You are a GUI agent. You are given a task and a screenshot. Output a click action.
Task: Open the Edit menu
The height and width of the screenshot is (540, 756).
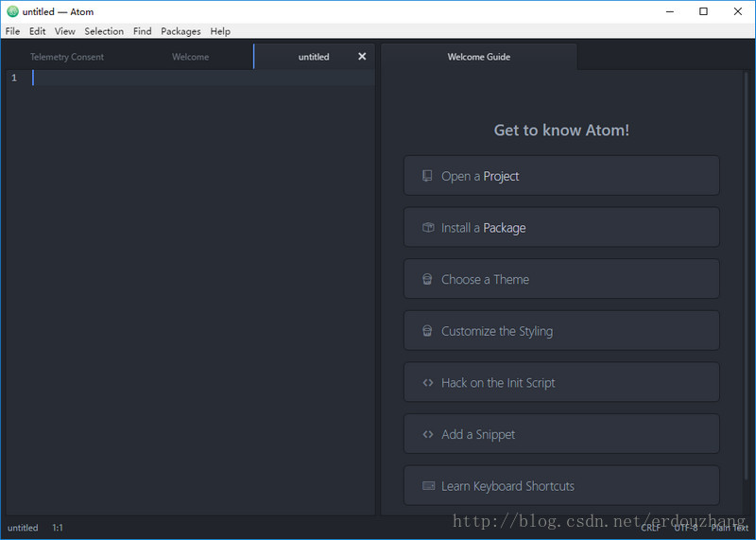pyautogui.click(x=37, y=31)
